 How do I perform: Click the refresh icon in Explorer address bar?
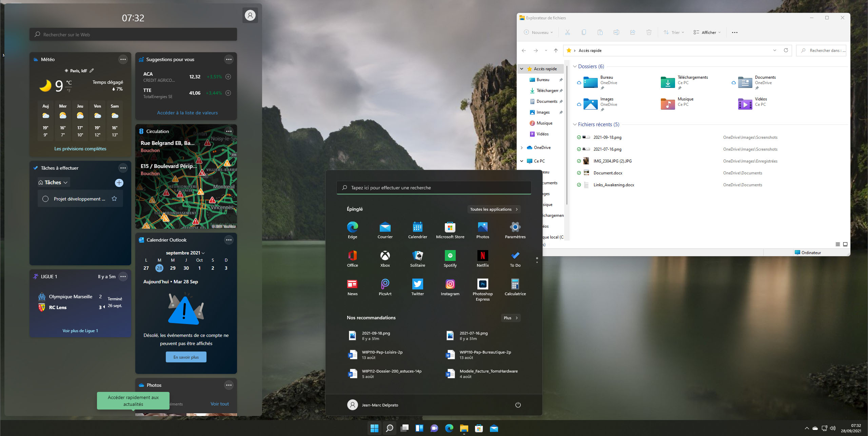click(x=786, y=50)
